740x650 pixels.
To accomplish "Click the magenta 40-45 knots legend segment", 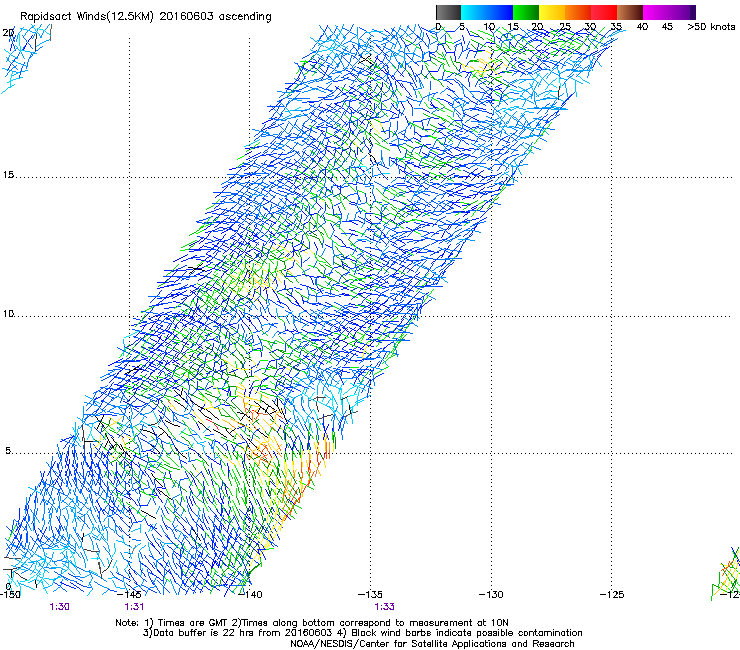I will [x=656, y=12].
